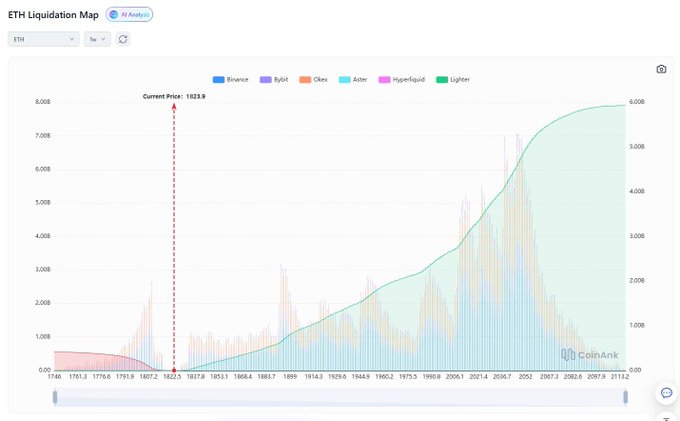Click x-axis label 1822.5

pyautogui.click(x=172, y=376)
